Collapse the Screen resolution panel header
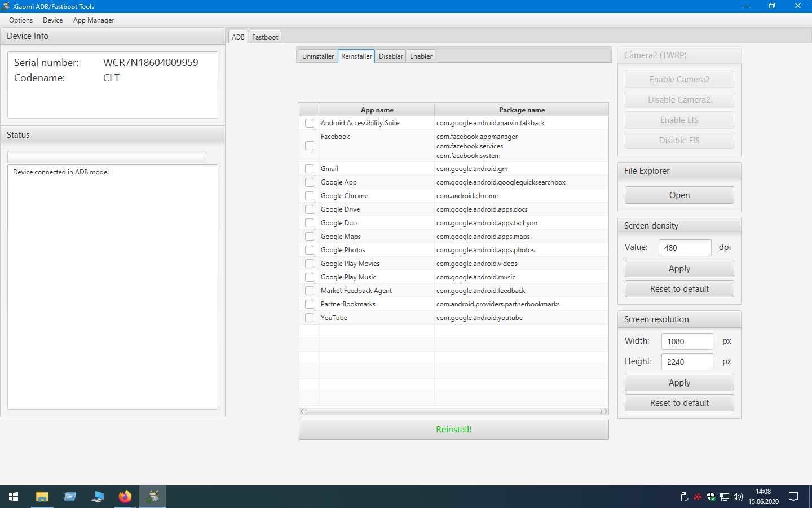This screenshot has height=508, width=812. point(679,319)
